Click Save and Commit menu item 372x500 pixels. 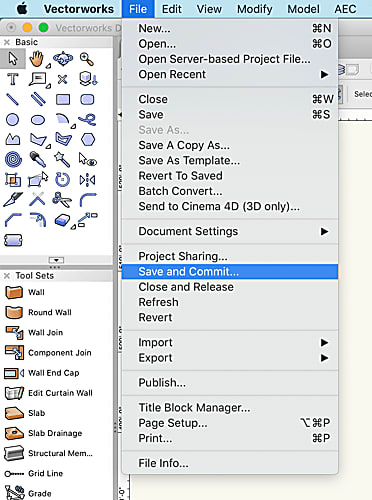coord(230,272)
